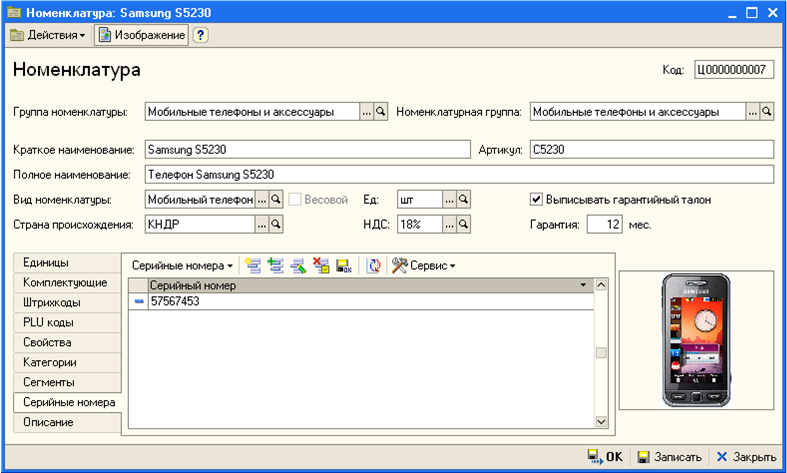
Task: Uncheck Выписывать гарантийный талон checkbox
Action: tap(536, 199)
